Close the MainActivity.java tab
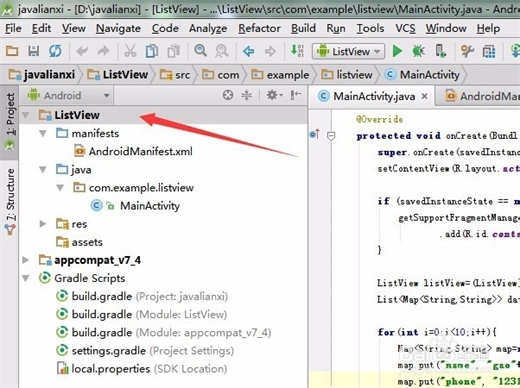Screen dimensions: 520x388 click(x=424, y=96)
